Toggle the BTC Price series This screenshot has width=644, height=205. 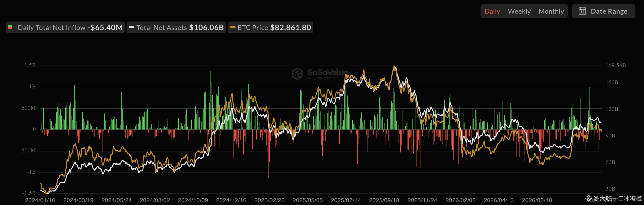[x=270, y=27]
